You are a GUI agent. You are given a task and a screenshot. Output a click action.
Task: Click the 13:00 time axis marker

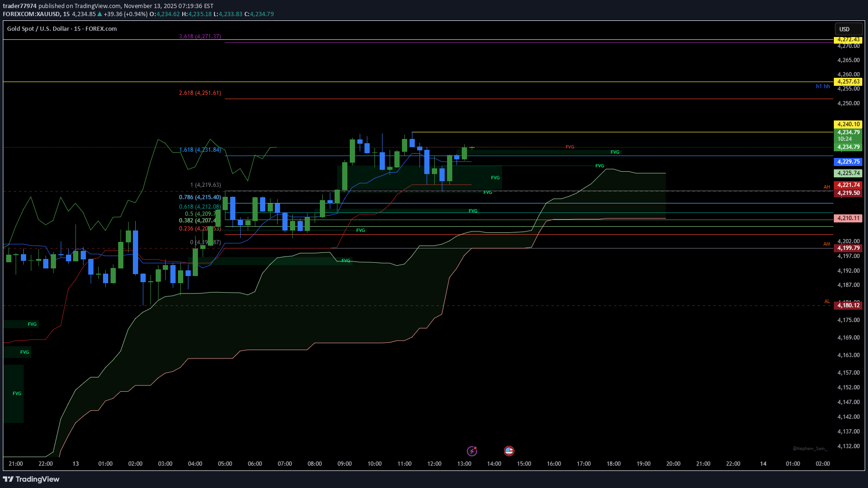click(x=464, y=463)
